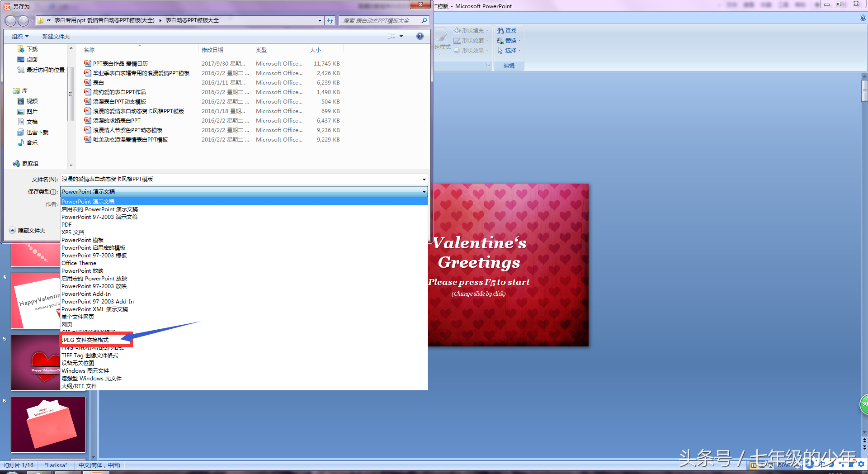This screenshot has width=868, height=474.
Task: Collapse folders with 隐藏文件夹
Action: tap(28, 231)
